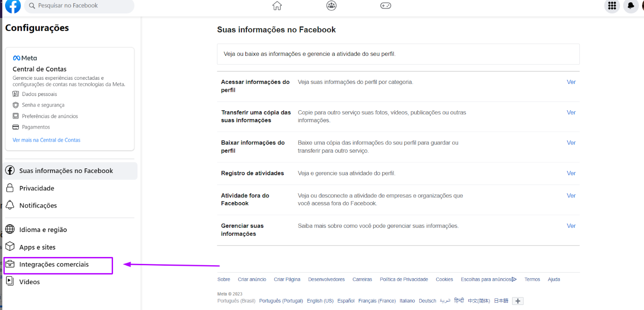Open Senha e segurança link
The height and width of the screenshot is (310, 644).
(x=43, y=105)
